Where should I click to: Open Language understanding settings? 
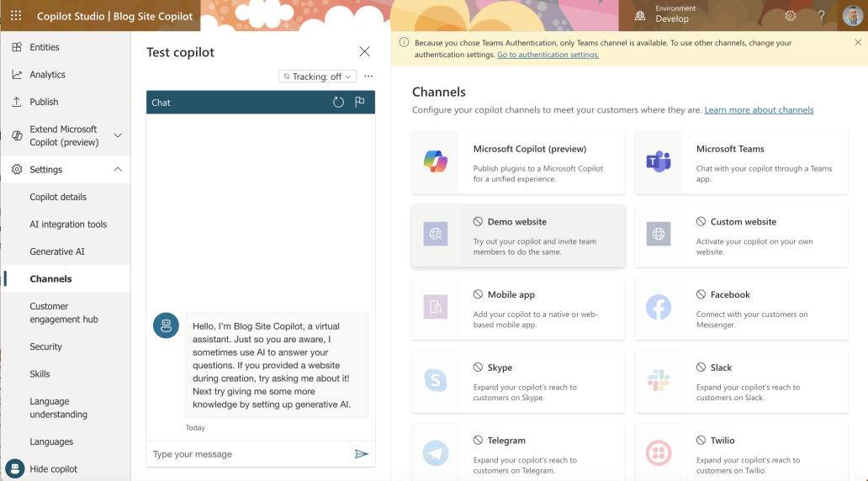click(x=59, y=408)
